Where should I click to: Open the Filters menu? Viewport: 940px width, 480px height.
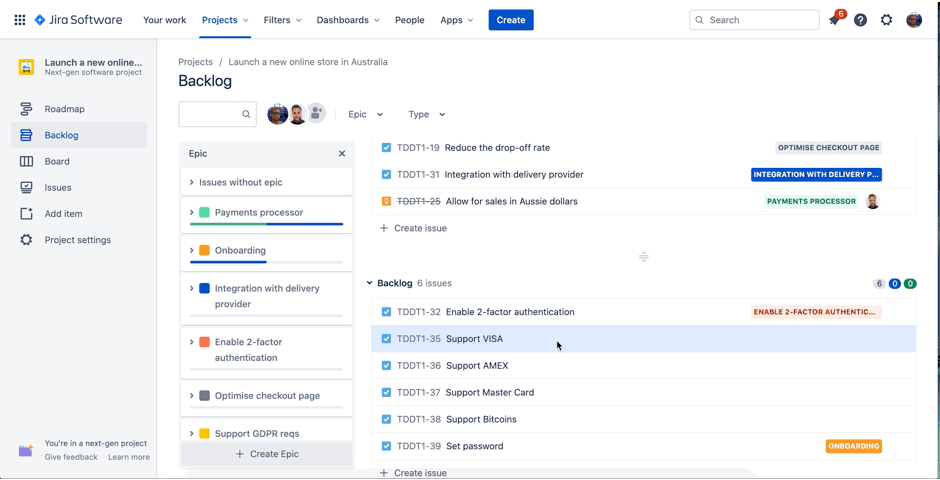pyautogui.click(x=282, y=20)
